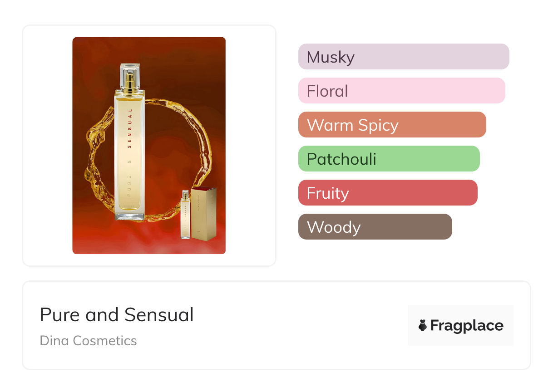Select the brown Woody accord bar

[x=375, y=227]
